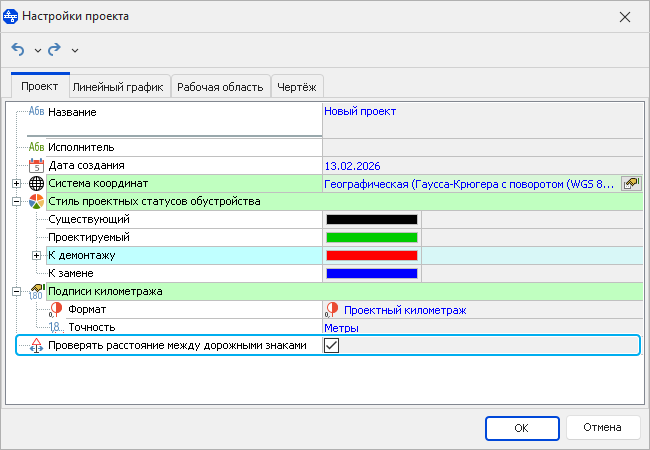The height and width of the screenshot is (450, 650).
Task: Collapse the Подписи километража section
Action: click(16, 291)
